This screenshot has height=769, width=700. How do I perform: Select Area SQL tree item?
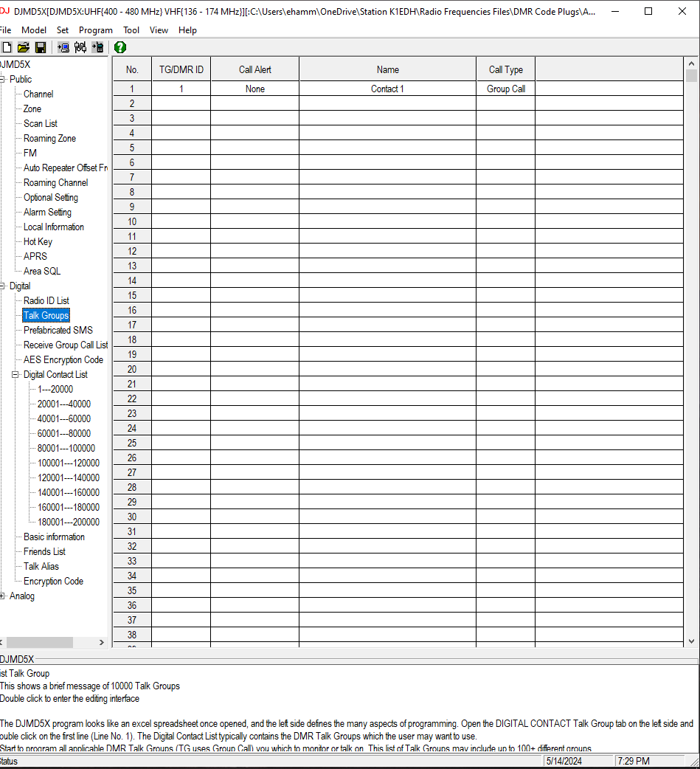point(41,271)
